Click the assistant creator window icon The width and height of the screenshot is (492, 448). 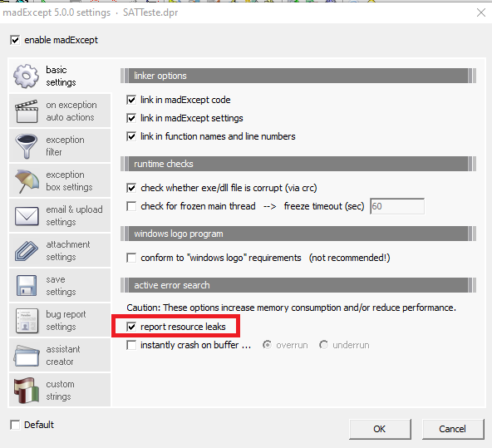click(27, 356)
